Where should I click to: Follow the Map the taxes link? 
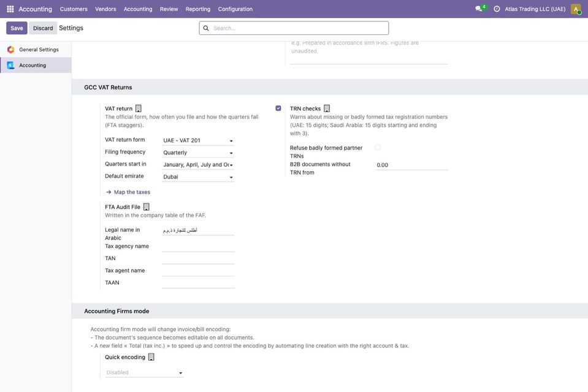pyautogui.click(x=132, y=192)
